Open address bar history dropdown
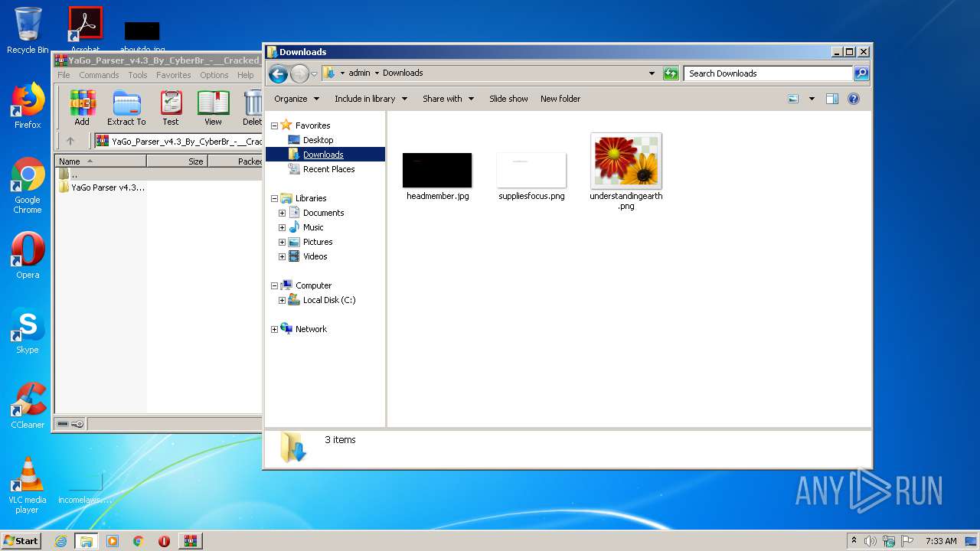 pyautogui.click(x=652, y=73)
